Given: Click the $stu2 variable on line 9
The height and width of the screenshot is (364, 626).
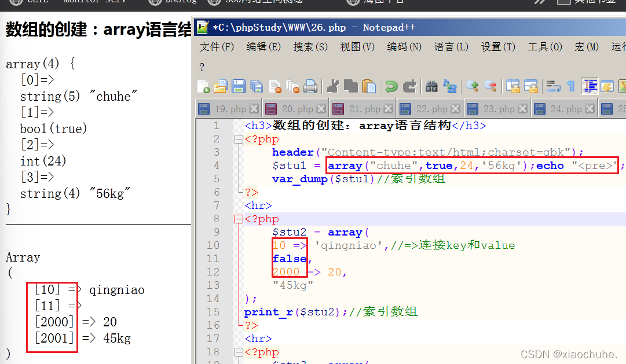Looking at the screenshot, I should pos(290,232).
